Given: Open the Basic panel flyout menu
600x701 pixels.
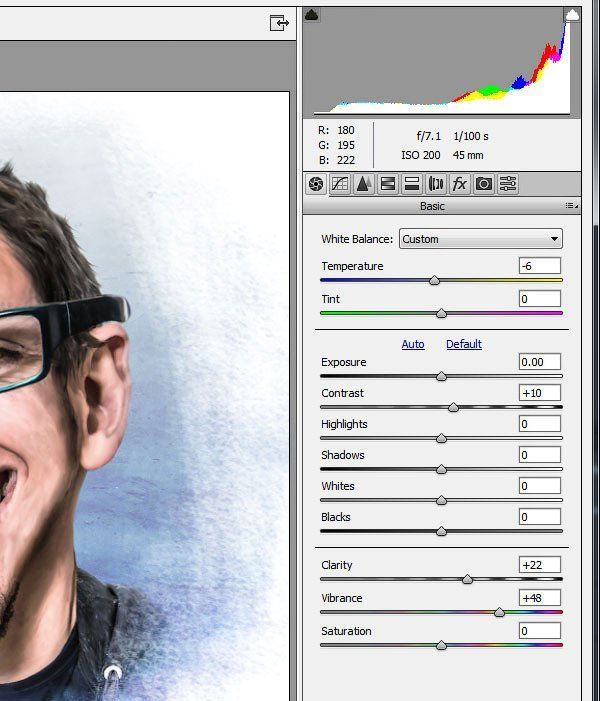Looking at the screenshot, I should pyautogui.click(x=571, y=206).
